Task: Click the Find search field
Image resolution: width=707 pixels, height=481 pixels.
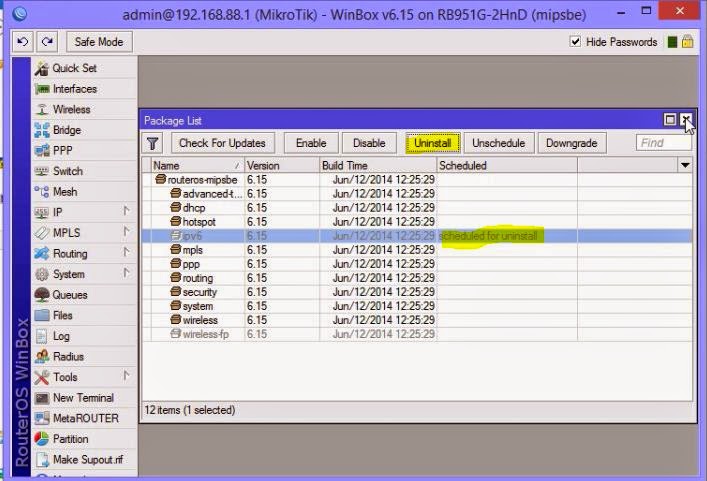Action: point(663,143)
